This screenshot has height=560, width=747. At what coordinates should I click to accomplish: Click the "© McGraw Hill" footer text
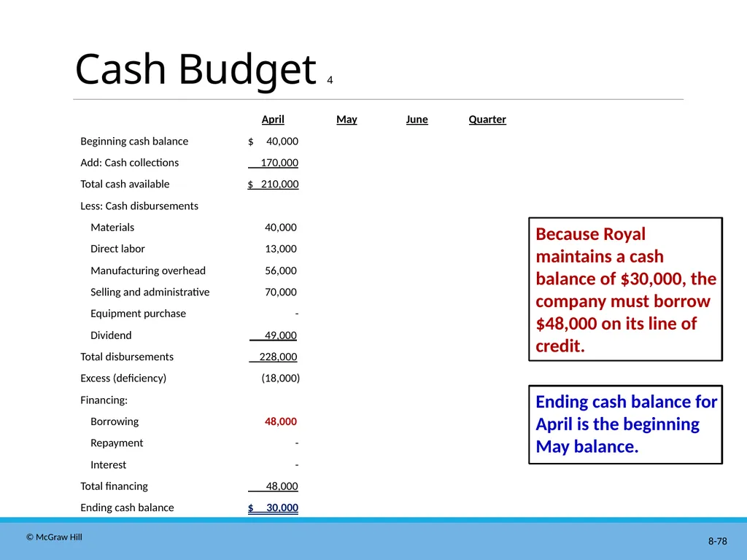pos(54,537)
